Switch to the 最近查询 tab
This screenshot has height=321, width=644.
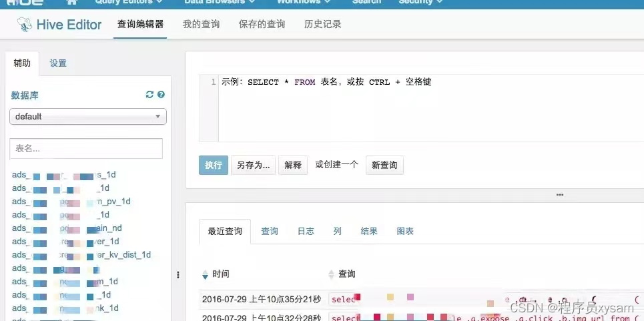tap(225, 232)
